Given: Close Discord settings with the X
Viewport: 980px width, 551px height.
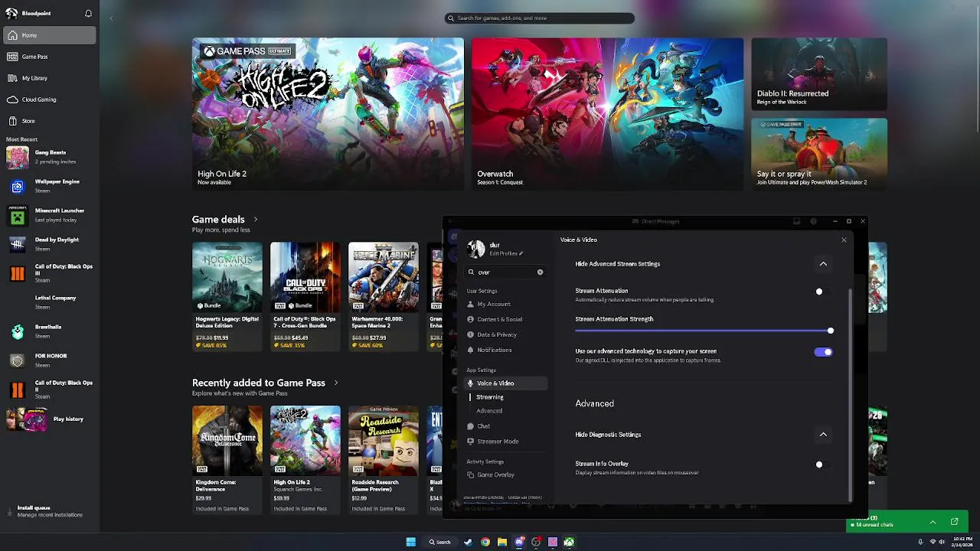Looking at the screenshot, I should [x=844, y=240].
